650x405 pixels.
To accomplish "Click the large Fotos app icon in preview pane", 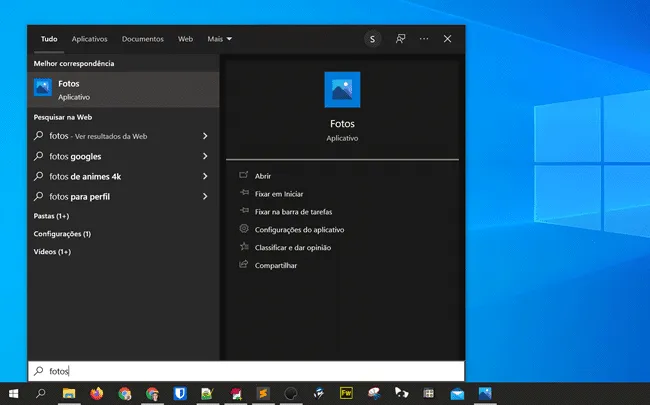I will 342,90.
